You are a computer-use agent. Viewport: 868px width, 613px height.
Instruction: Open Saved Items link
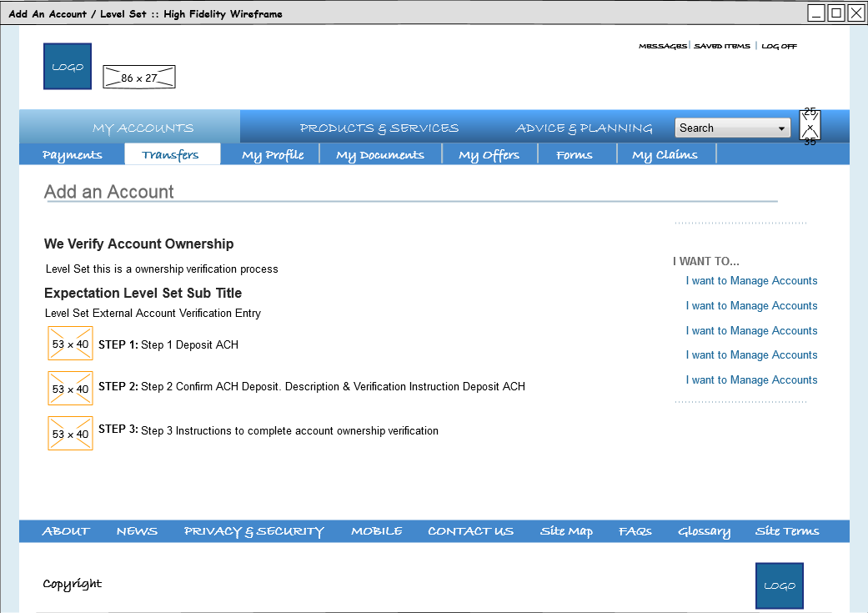point(722,47)
